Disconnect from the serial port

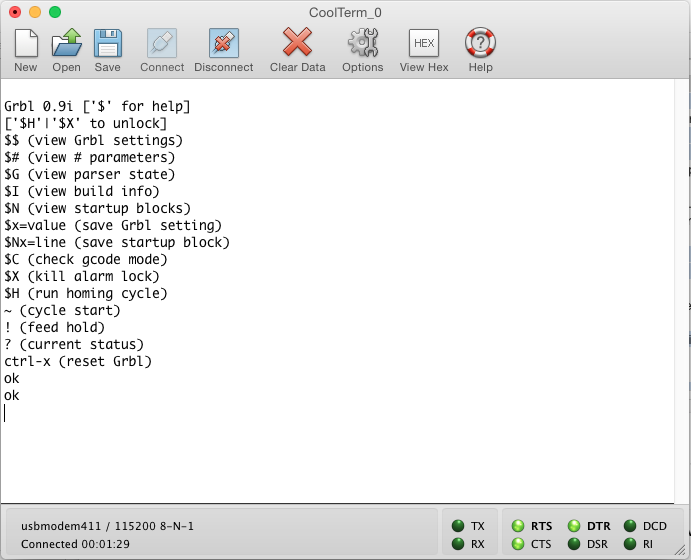coord(223,44)
